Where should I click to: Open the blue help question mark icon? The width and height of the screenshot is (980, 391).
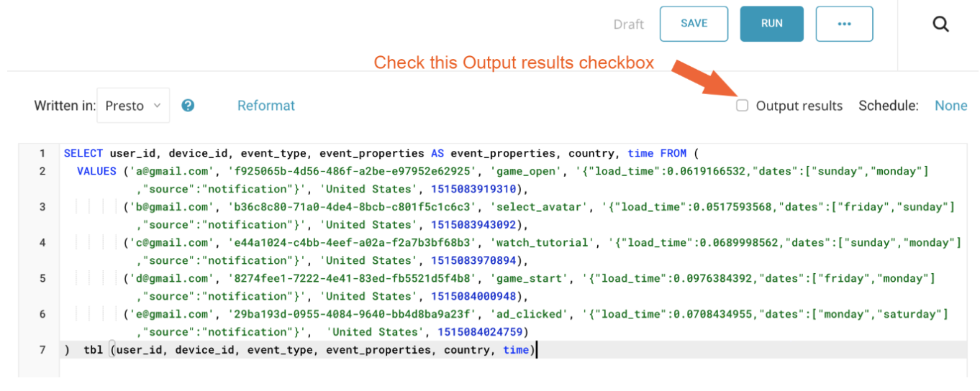pyautogui.click(x=188, y=106)
